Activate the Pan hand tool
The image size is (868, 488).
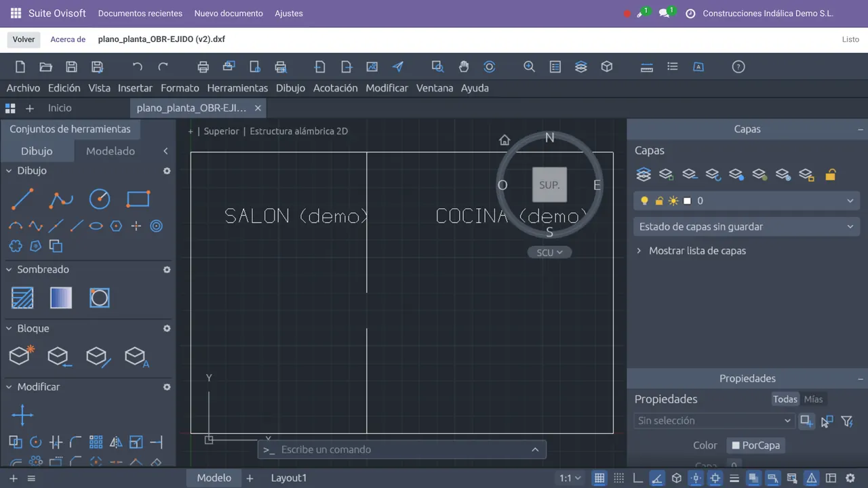tap(464, 66)
